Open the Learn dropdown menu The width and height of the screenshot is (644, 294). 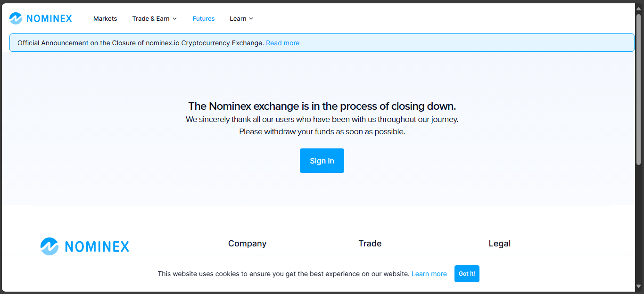pyautogui.click(x=238, y=19)
